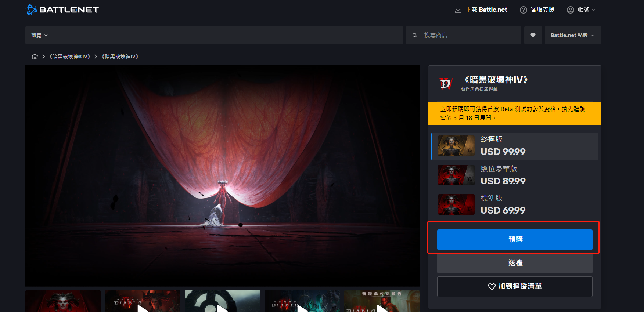Select the 標準版 USD 69.99 edition
The height and width of the screenshot is (312, 644).
515,204
